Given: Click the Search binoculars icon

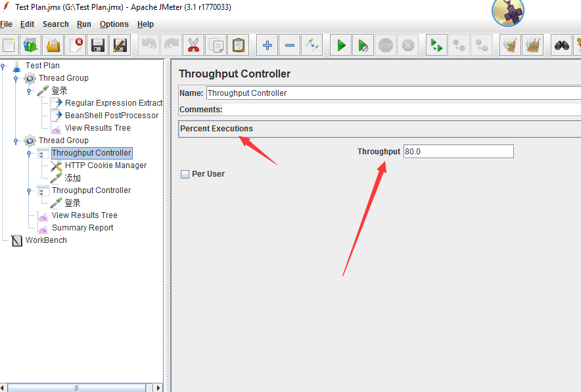Looking at the screenshot, I should click(561, 45).
